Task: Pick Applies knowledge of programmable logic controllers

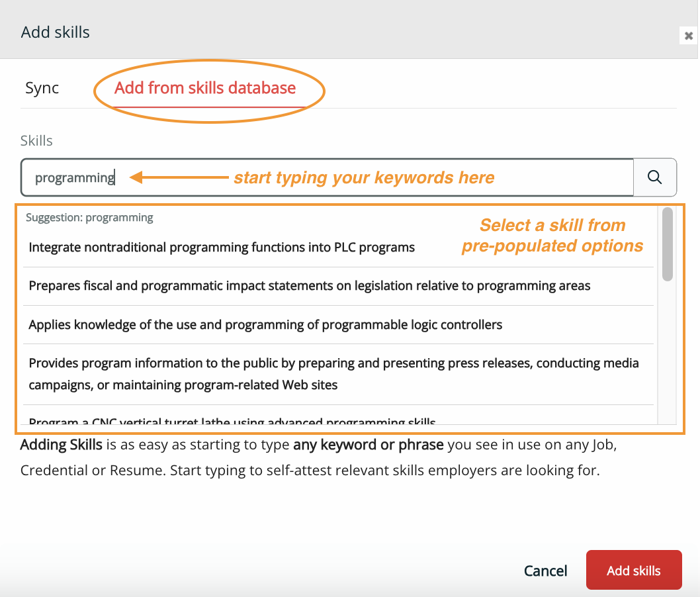Action: coord(265,324)
